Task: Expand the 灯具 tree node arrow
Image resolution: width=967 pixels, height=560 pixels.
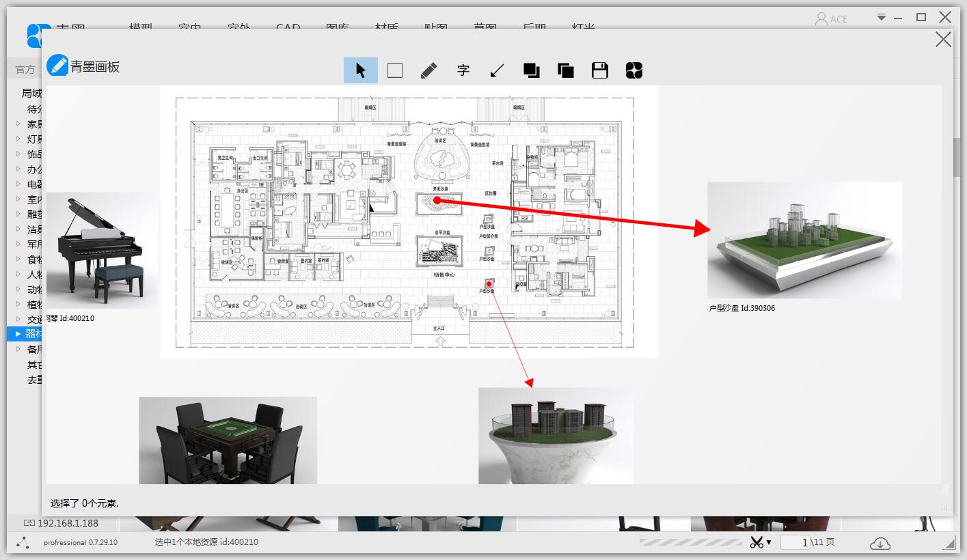Action: point(18,139)
